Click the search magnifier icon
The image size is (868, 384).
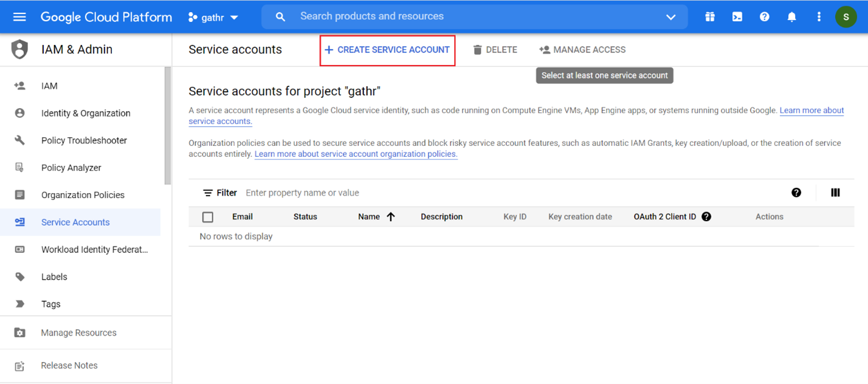click(280, 16)
